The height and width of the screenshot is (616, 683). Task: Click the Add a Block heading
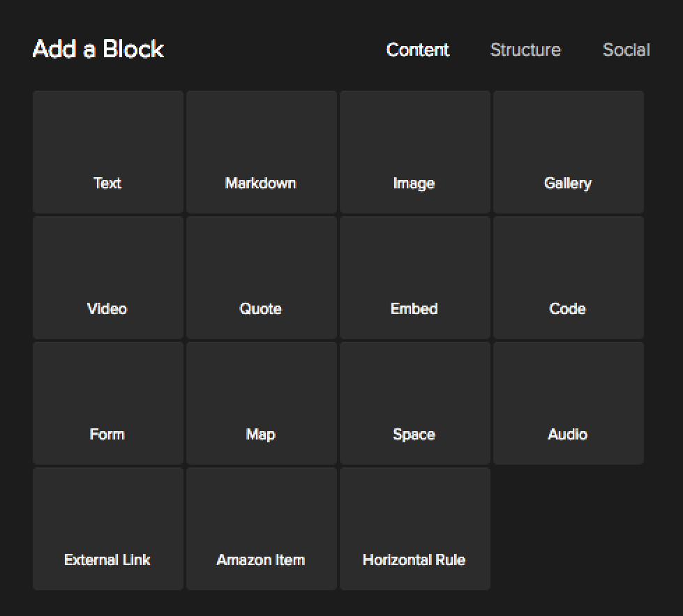98,50
